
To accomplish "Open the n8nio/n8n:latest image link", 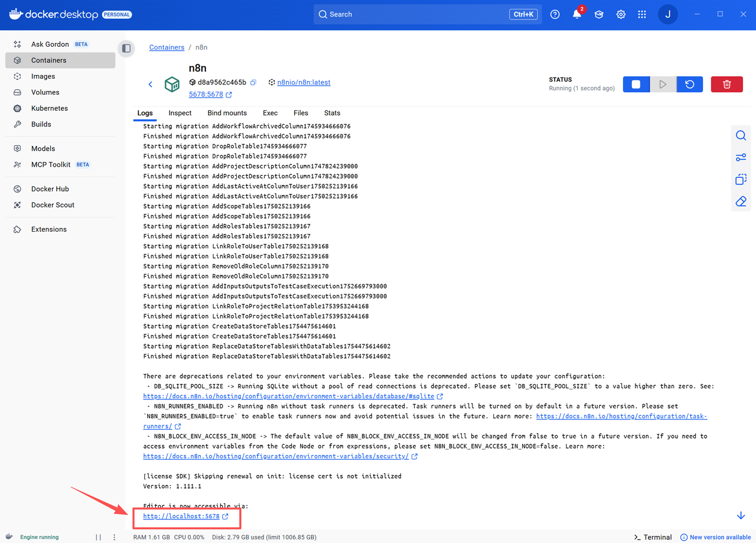I will 304,82.
